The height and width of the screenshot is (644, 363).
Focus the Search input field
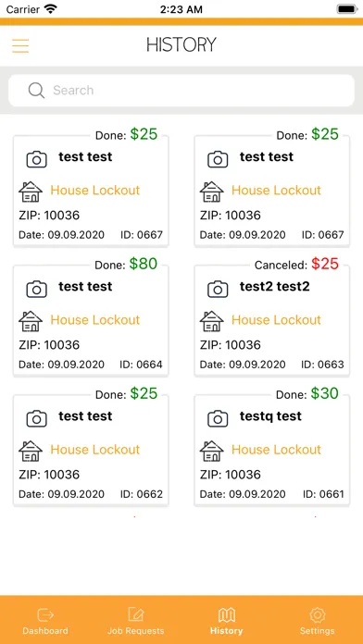coord(181,91)
